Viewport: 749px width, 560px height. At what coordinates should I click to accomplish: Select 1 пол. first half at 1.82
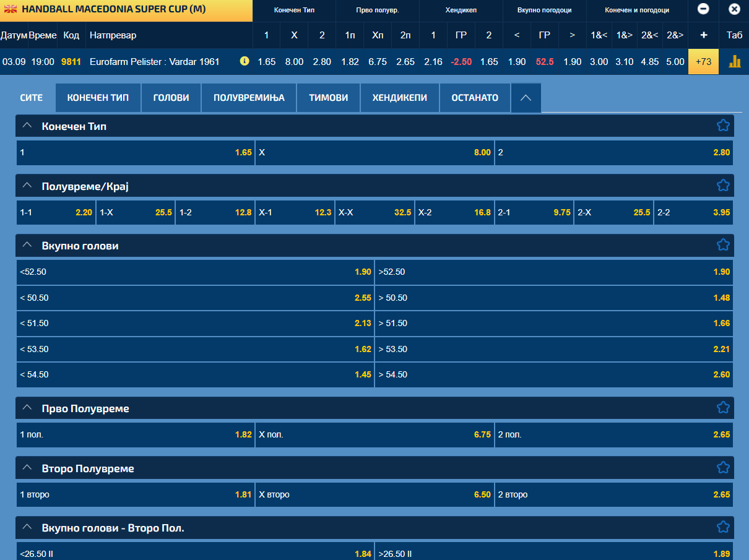[x=136, y=434]
